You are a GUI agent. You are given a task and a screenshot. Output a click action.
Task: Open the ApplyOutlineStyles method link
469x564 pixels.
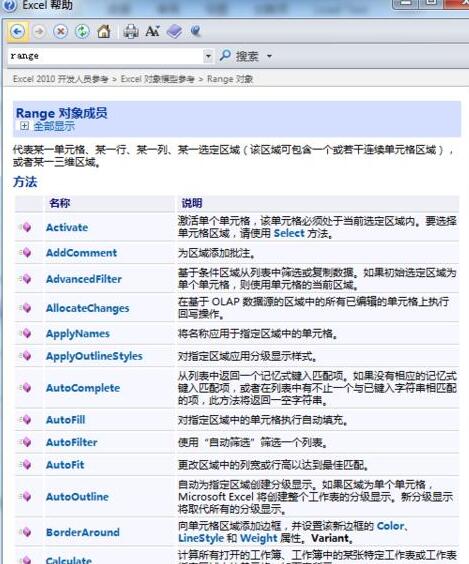click(94, 356)
